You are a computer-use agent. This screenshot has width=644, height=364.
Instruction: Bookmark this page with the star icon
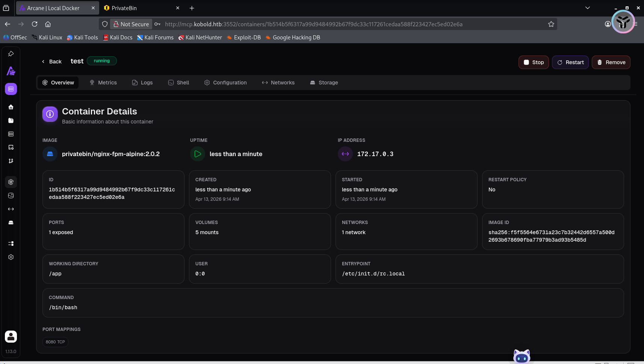click(x=551, y=24)
